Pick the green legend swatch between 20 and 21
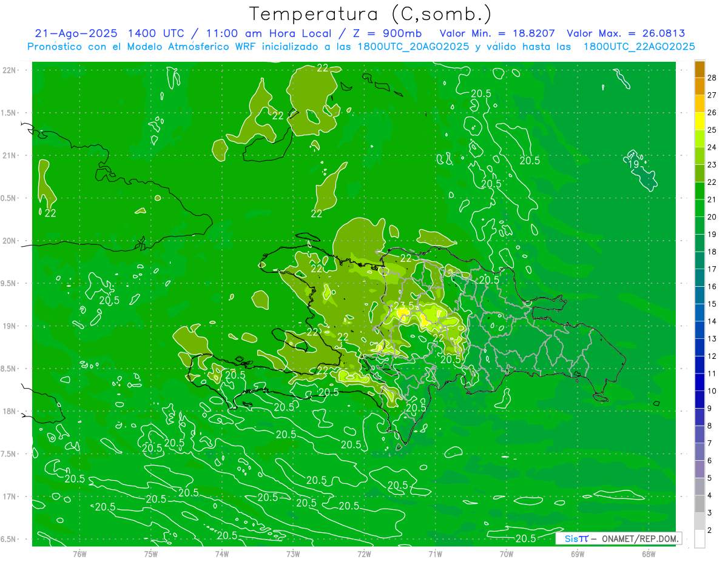This screenshot has height=562, width=728. coord(699,208)
